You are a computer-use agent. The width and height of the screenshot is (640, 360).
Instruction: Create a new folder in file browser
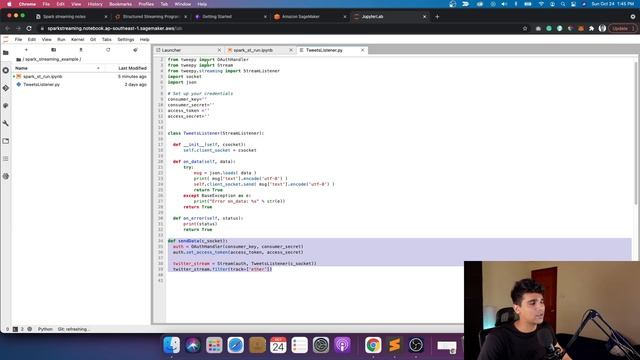pos(53,50)
